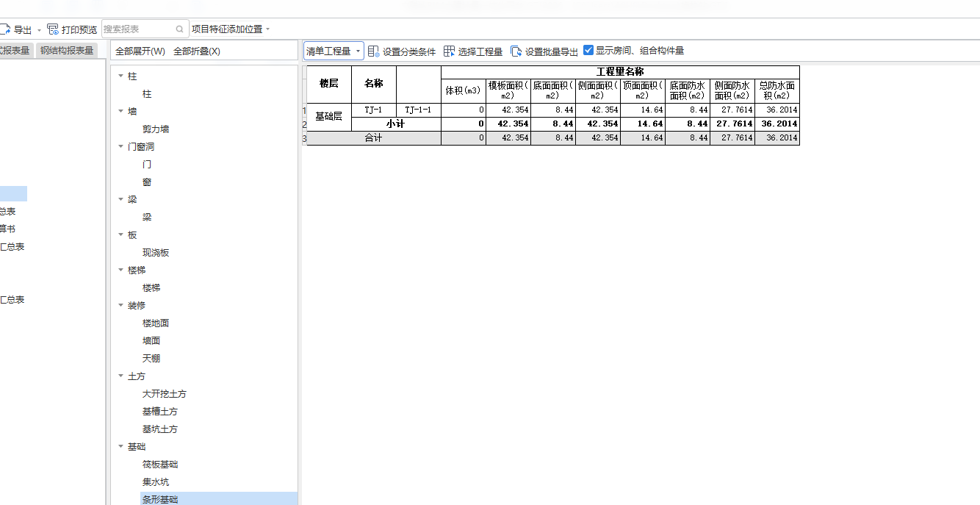Image resolution: width=980 pixels, height=505 pixels.
Task: Switch to the partially visible 报表量 tab
Action: (x=15, y=51)
